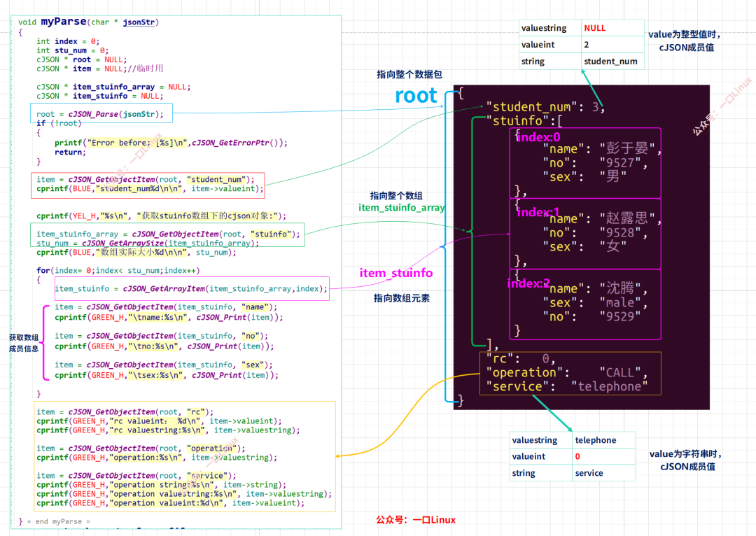Screen dimensions: 756x536
Task: Click the "return;" statement
Action: (70, 153)
